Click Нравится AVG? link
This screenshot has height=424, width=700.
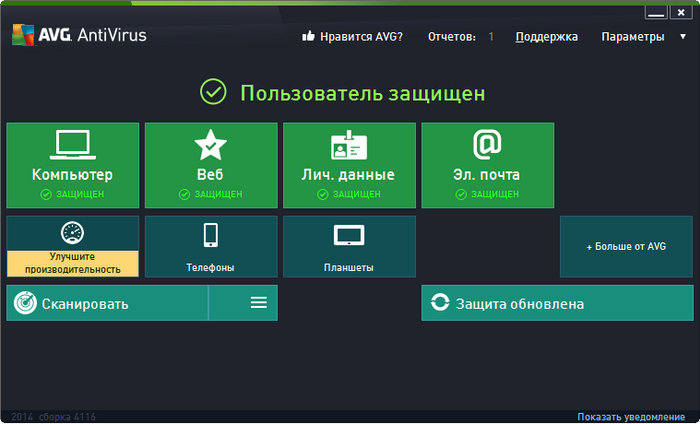click(x=361, y=37)
